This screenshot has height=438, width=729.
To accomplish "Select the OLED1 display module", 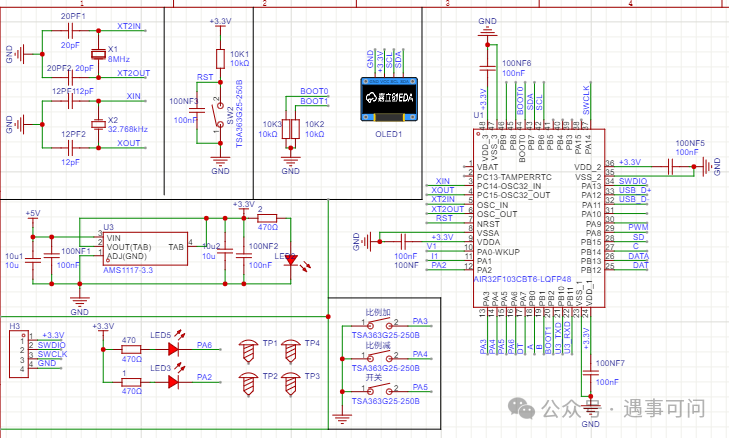I will [389, 99].
